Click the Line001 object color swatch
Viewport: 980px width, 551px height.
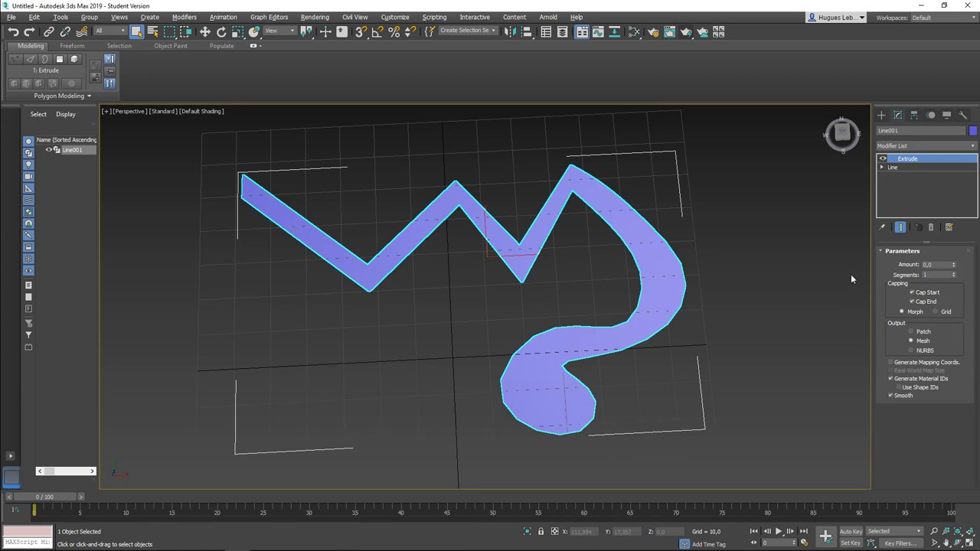point(973,131)
